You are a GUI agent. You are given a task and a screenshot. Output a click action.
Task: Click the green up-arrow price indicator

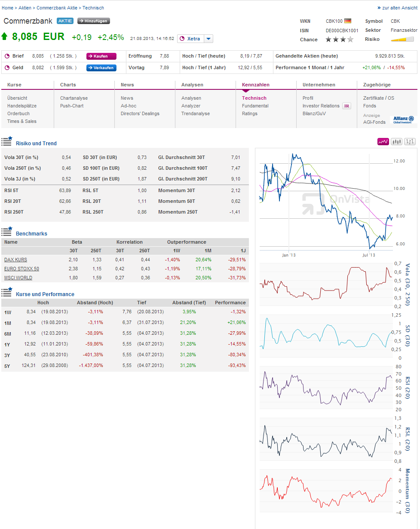5,37
